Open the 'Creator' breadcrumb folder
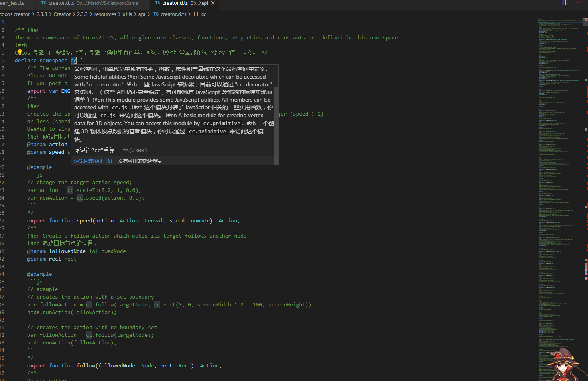Screen dimensions: 588x381 coord(62,14)
